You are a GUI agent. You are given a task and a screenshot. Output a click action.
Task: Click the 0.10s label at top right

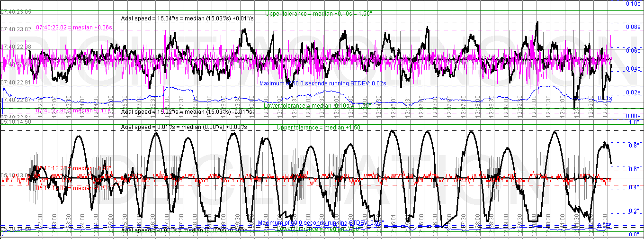click(633, 4)
